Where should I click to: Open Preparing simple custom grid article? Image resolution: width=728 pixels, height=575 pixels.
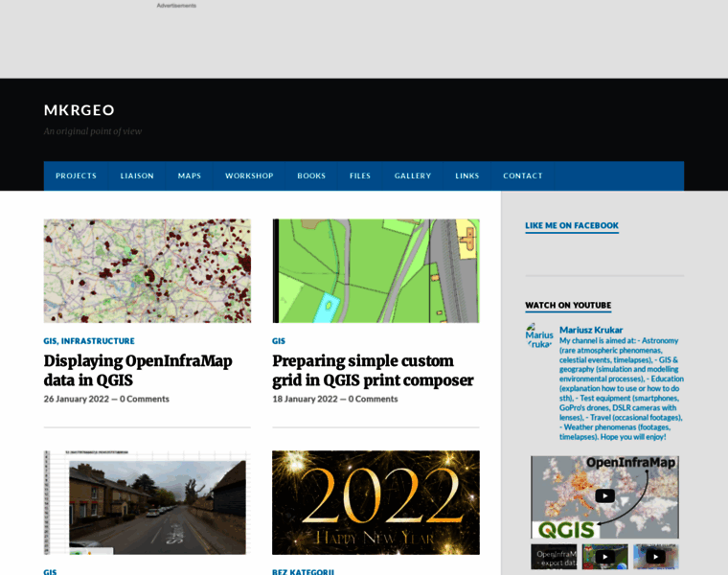[x=373, y=370]
